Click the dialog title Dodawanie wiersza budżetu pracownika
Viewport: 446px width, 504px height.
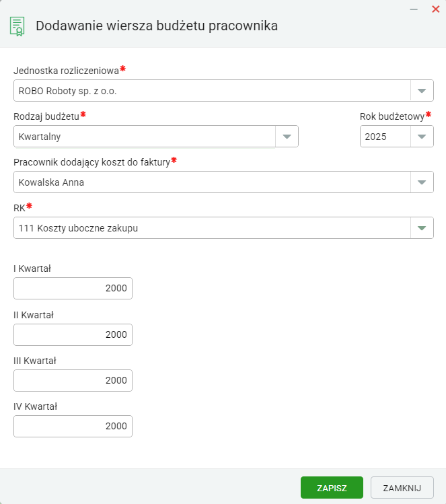click(x=157, y=26)
